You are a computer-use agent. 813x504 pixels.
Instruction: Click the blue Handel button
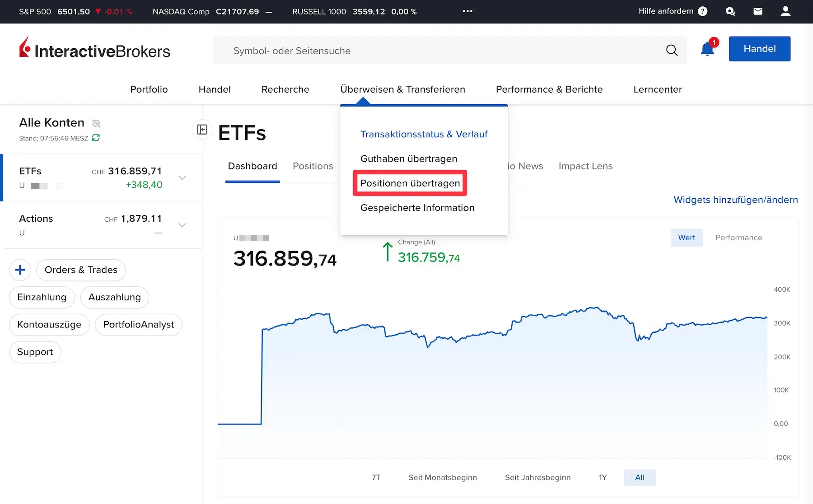(760, 49)
